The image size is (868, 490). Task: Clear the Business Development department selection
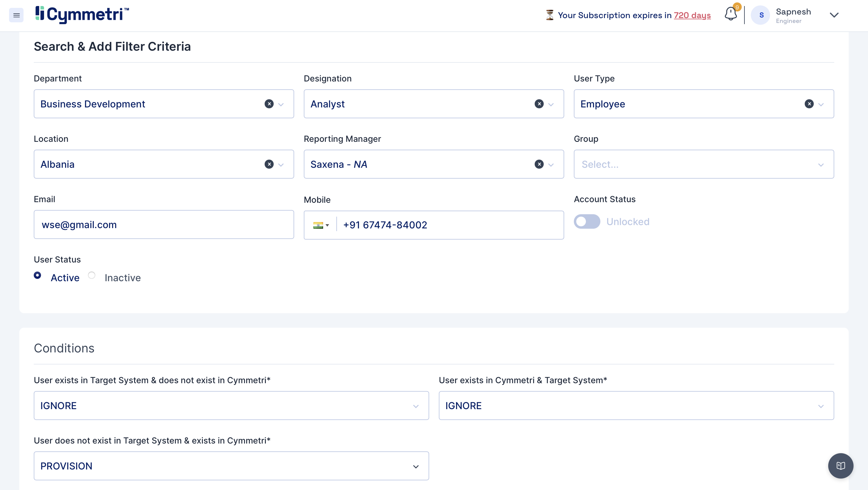tap(269, 104)
